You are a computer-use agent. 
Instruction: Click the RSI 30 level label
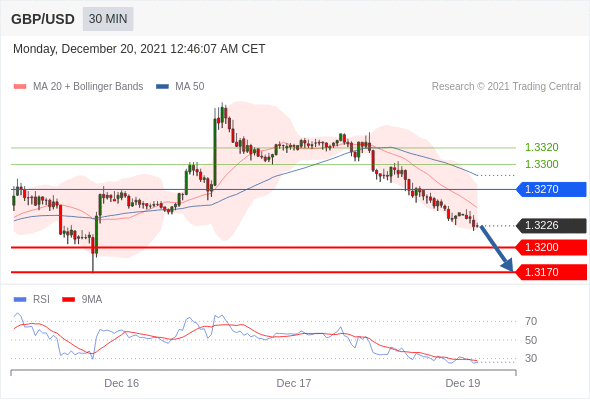[x=531, y=358]
